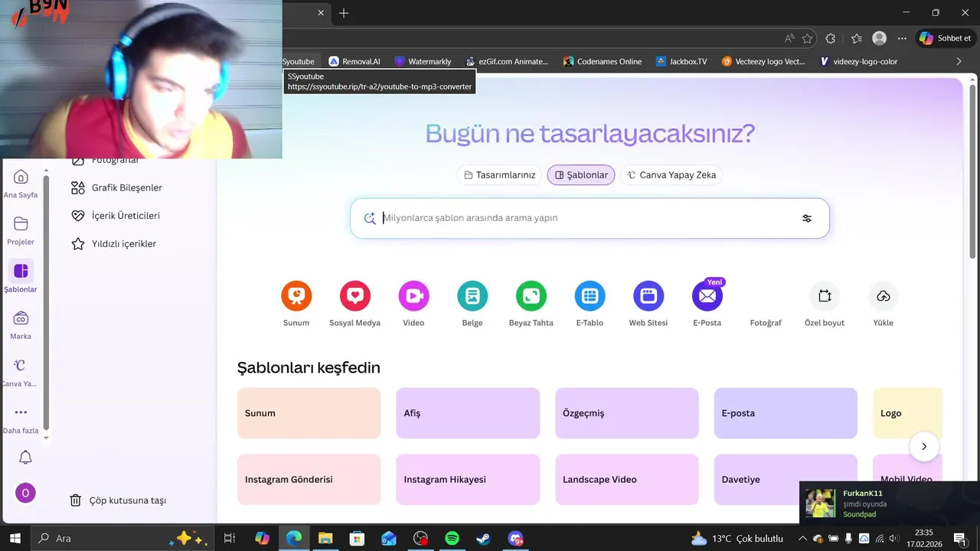Open the notifications bell icon
980x551 pixels.
[x=25, y=458]
